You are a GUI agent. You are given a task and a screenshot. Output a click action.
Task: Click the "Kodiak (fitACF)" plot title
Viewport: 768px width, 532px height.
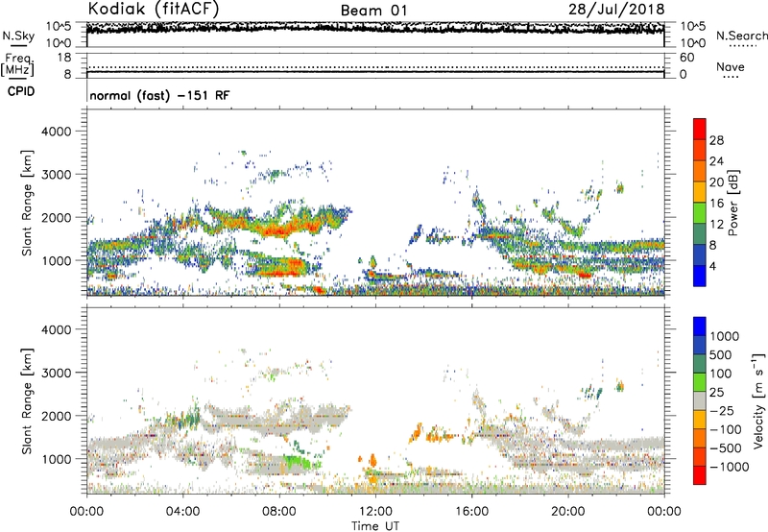(x=154, y=9)
